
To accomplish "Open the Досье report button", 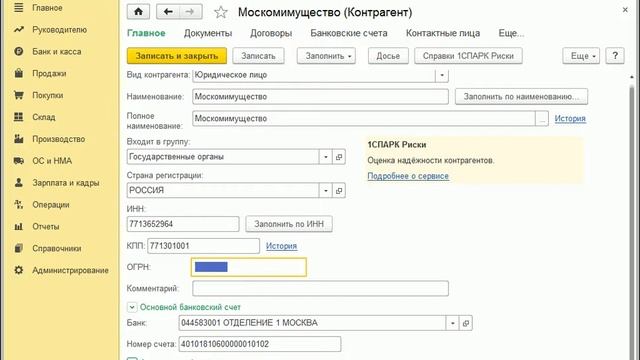I will [x=388, y=56].
